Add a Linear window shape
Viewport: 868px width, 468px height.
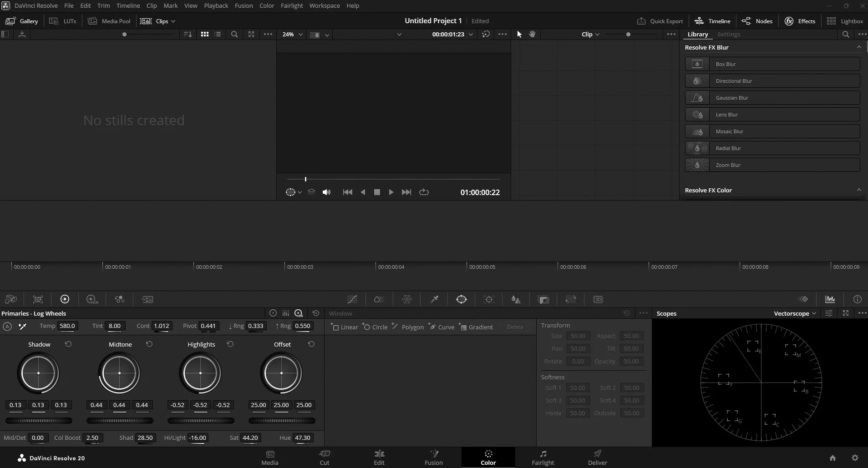click(345, 327)
